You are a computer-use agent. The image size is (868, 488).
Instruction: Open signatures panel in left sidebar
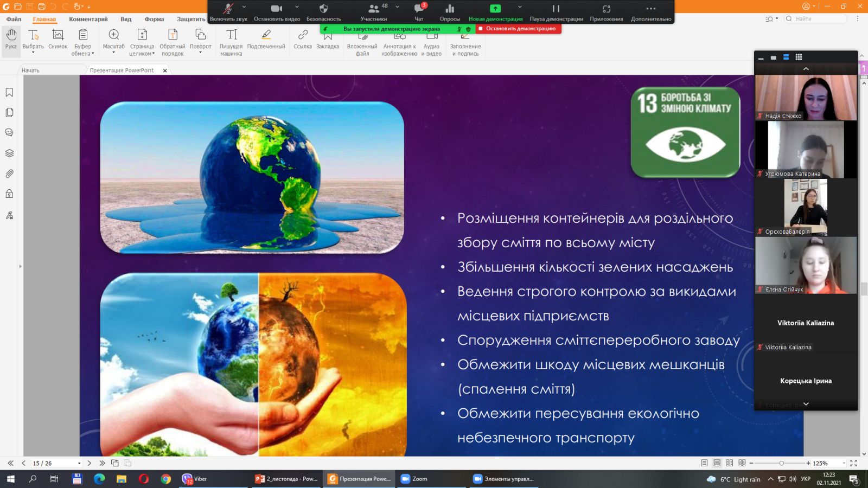(9, 215)
